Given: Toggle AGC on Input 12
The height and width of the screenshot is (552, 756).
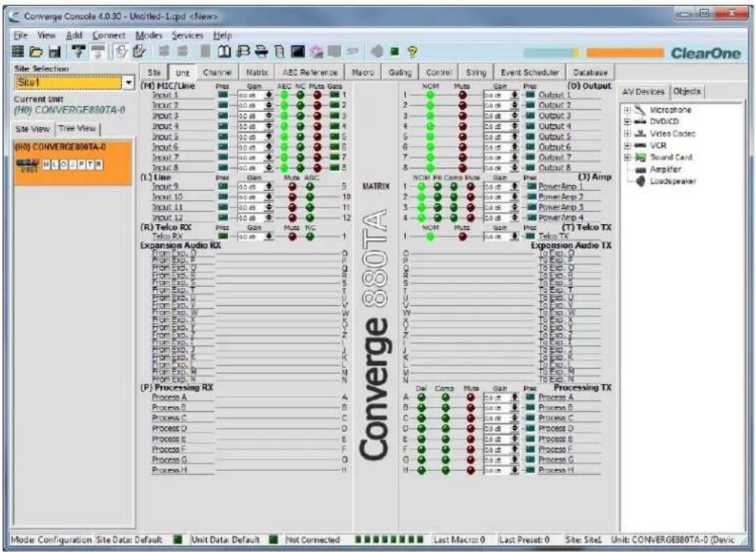Looking at the screenshot, I should coord(310,217).
